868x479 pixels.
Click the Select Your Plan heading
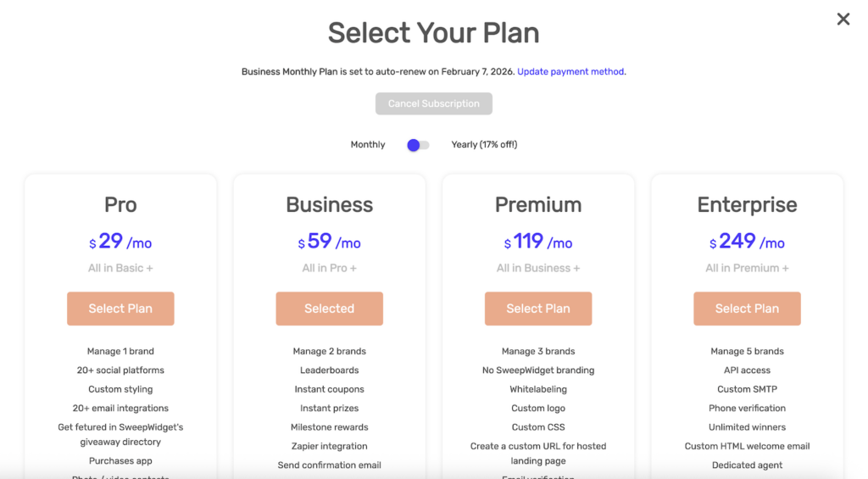click(x=433, y=33)
